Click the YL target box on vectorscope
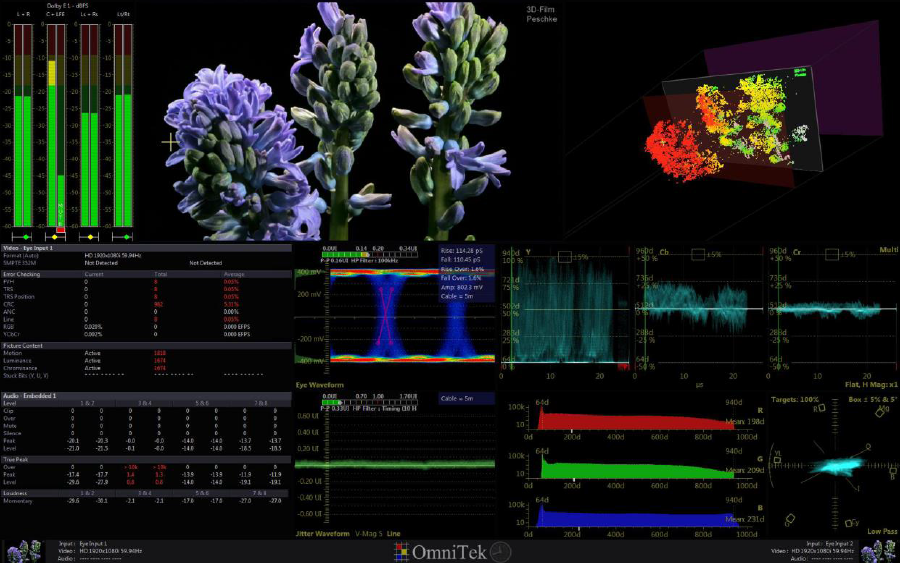The image size is (900, 563). pos(777,460)
